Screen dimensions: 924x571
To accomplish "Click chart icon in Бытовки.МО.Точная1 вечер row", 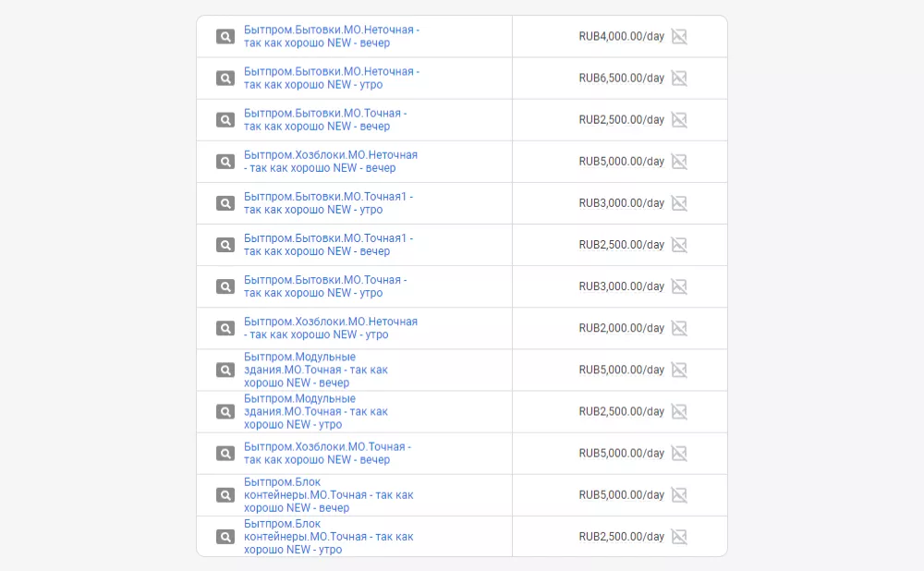I will (679, 245).
